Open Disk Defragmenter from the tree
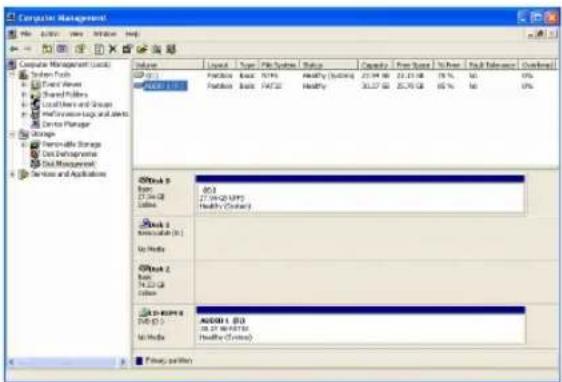 [x=70, y=154]
